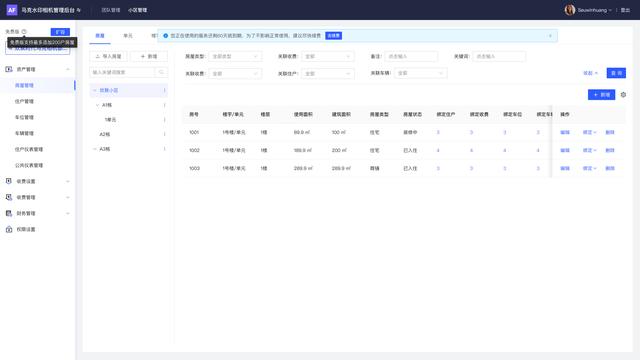Open more options for A1栋 node
This screenshot has height=360, width=640.
164,105
